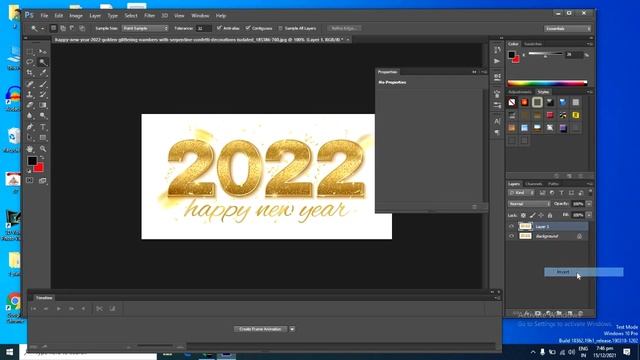Select the Dodge tool

43,116
